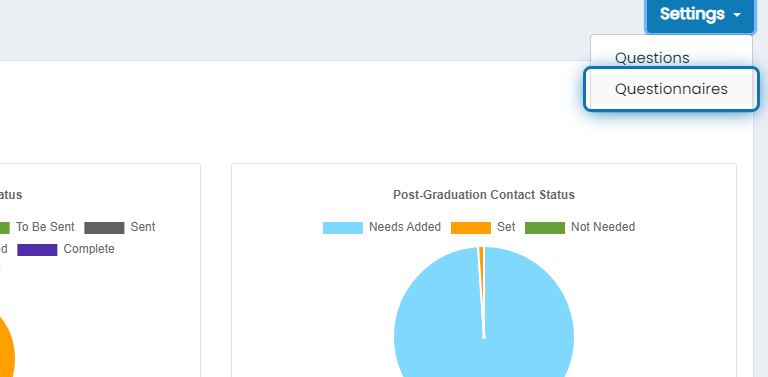Hide the To Be Sent legend label
This screenshot has height=377, width=768.
(45, 227)
